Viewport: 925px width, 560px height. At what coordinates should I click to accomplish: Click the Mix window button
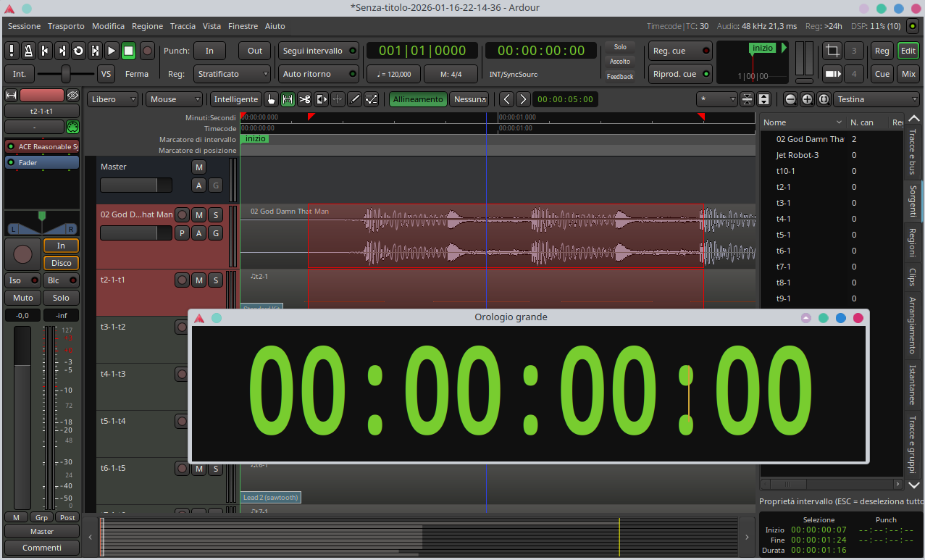[908, 74]
